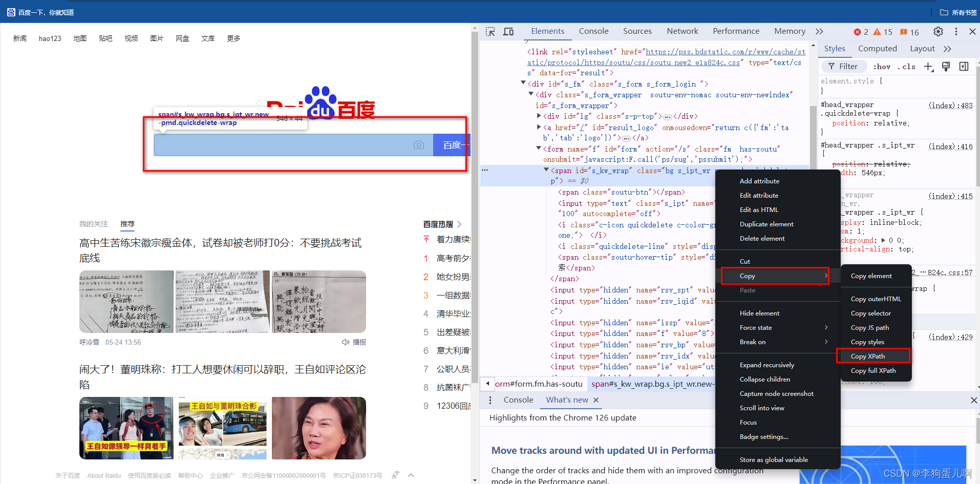Image resolution: width=980 pixels, height=484 pixels.
Task: Collapse the span#s_kw_wrap node
Action: click(x=546, y=170)
